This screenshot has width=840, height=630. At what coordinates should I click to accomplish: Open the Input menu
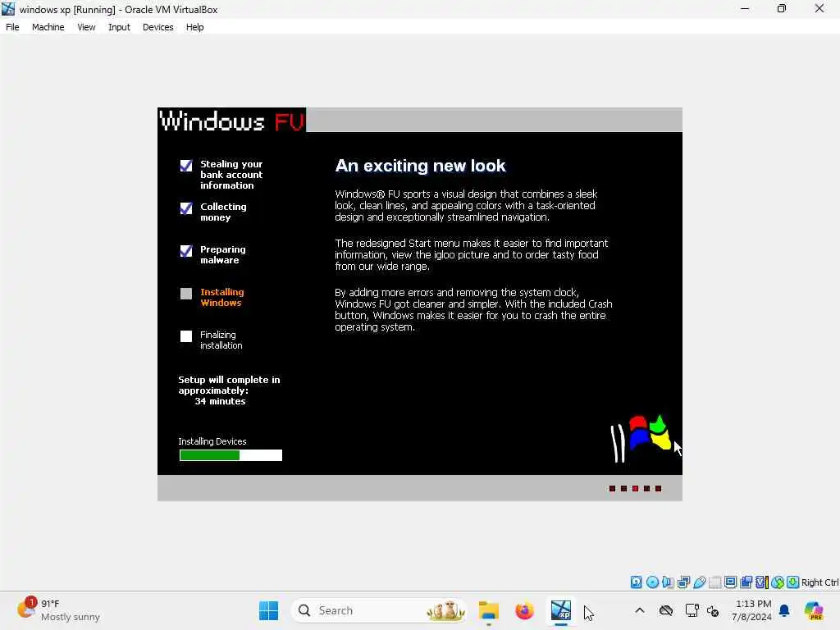(x=119, y=27)
